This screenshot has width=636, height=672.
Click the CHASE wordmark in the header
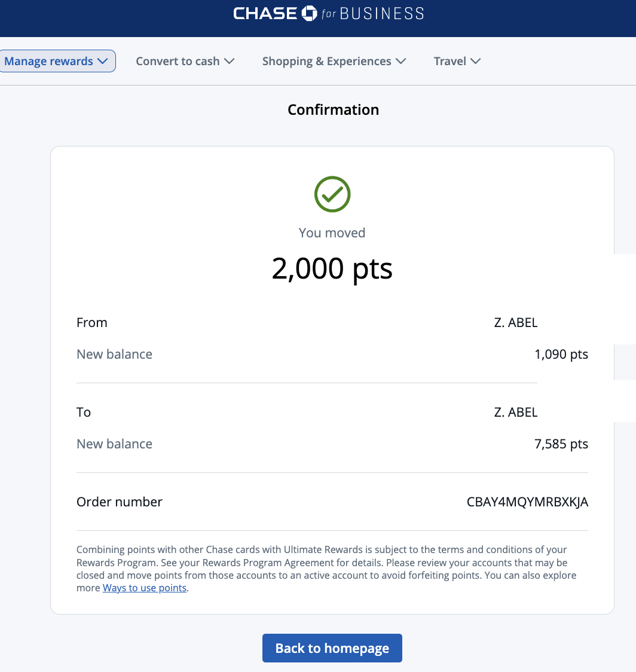point(265,13)
